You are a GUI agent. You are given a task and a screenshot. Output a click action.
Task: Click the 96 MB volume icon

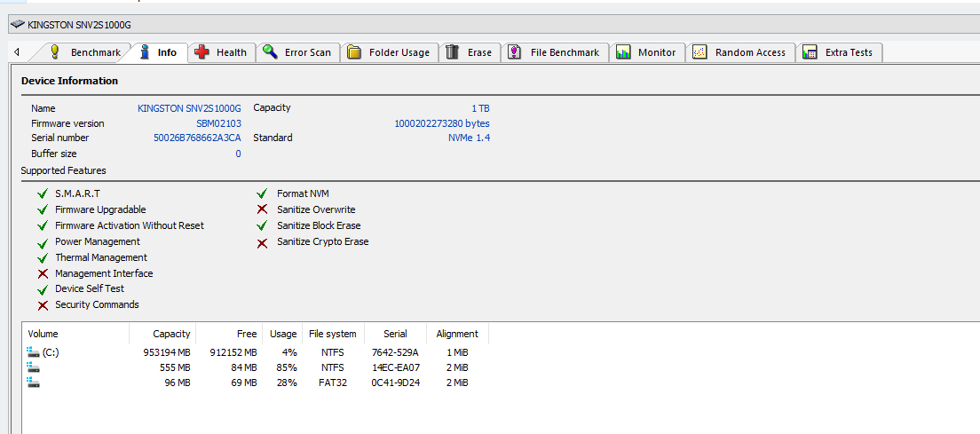[x=34, y=383]
